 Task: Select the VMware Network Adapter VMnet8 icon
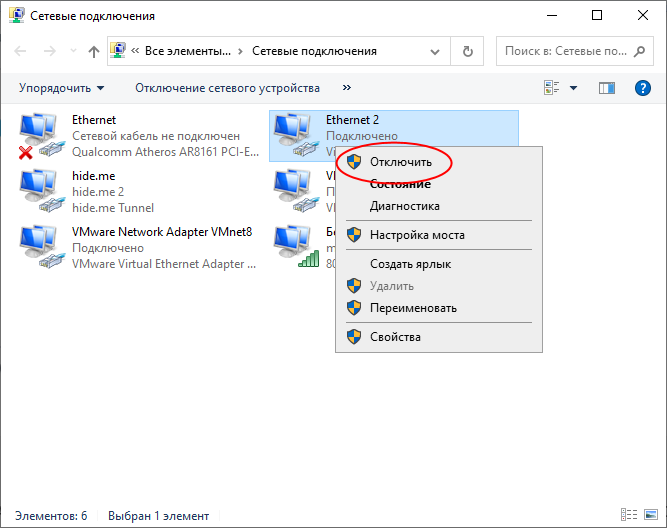tap(42, 247)
